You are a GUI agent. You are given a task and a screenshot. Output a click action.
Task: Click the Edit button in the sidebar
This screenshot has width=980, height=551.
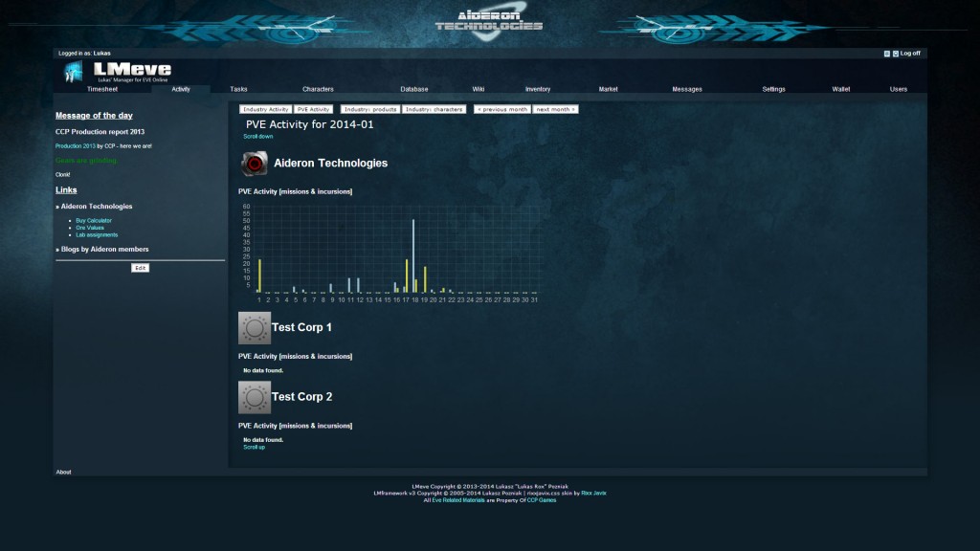point(140,268)
